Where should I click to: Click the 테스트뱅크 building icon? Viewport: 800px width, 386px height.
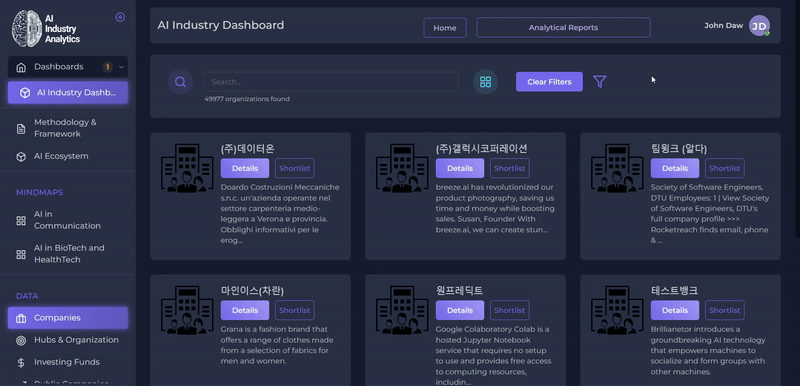[617, 310]
